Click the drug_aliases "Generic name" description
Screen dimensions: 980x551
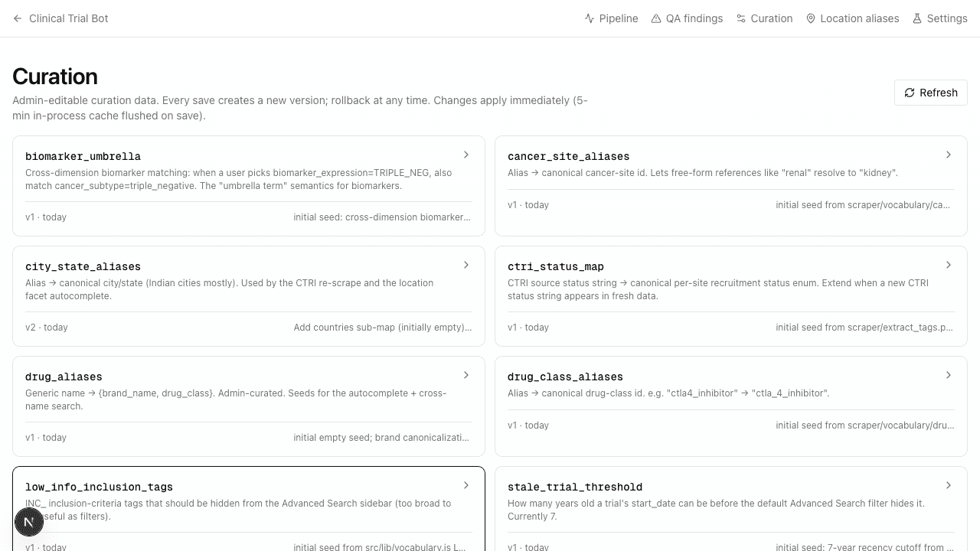236,399
